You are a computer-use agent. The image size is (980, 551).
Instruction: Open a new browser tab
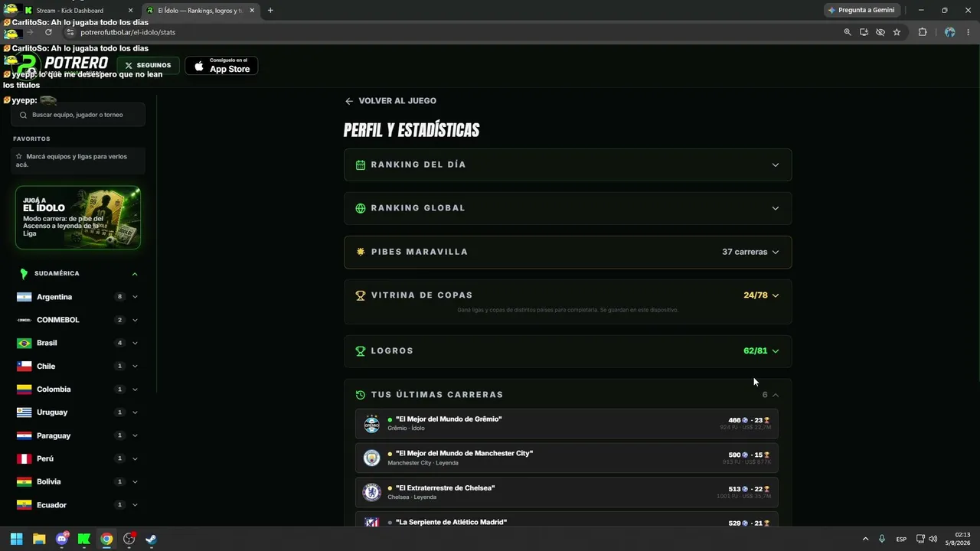point(270,11)
